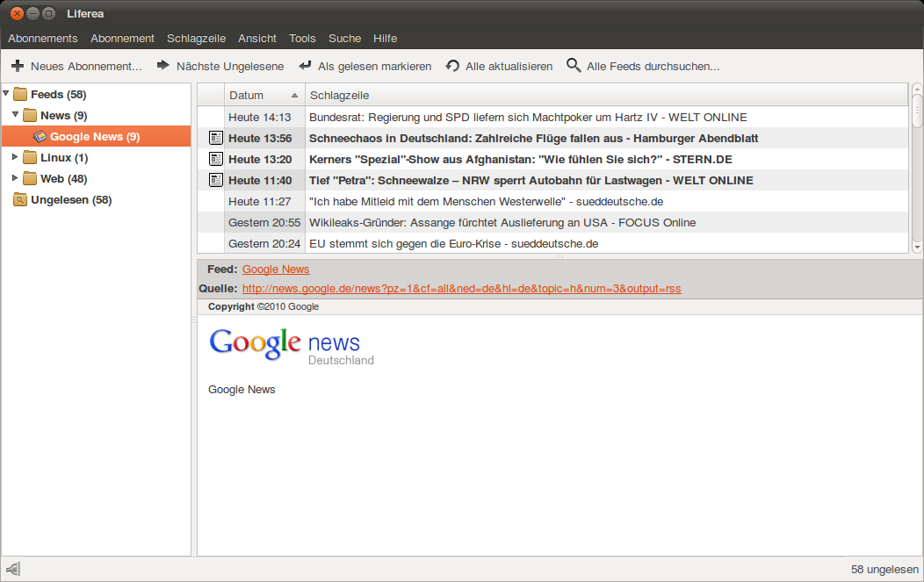Click the arrow icon for Nächste Ungelesene
The width and height of the screenshot is (924, 582).
(163, 65)
